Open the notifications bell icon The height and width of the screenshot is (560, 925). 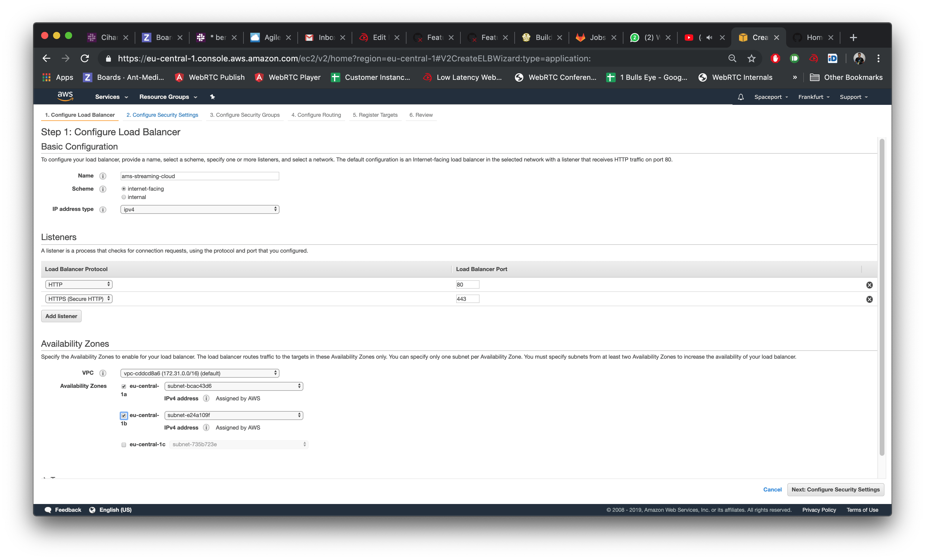(740, 97)
